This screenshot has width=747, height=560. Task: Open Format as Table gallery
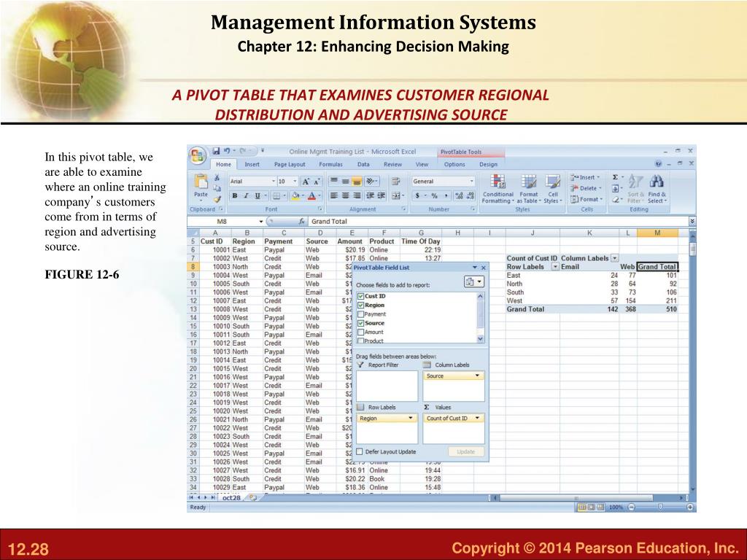(528, 189)
